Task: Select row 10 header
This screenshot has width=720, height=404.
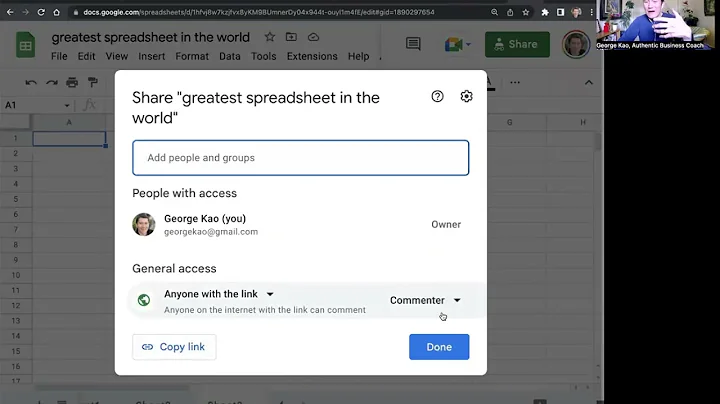Action: (16, 275)
